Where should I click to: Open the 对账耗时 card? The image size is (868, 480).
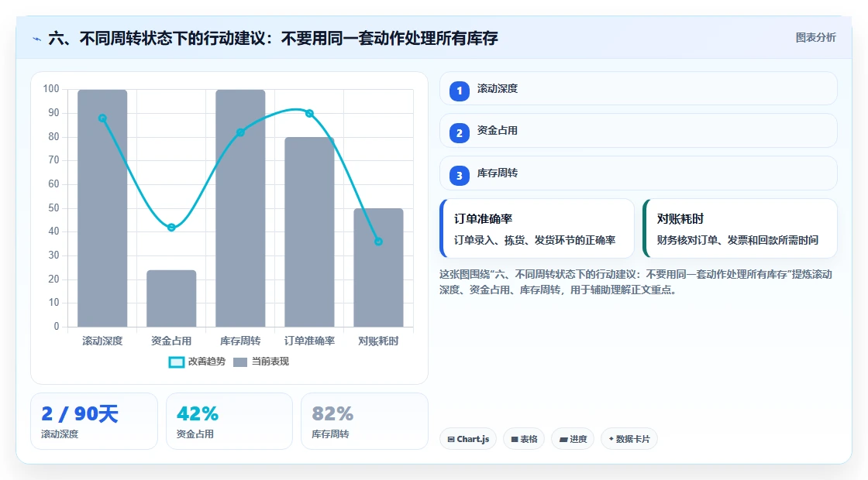[x=739, y=228]
